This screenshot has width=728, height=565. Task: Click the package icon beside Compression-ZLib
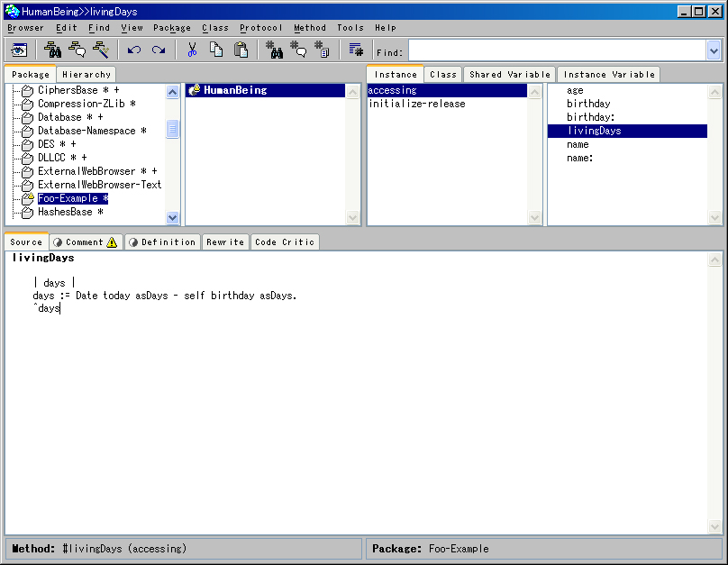tap(27, 104)
